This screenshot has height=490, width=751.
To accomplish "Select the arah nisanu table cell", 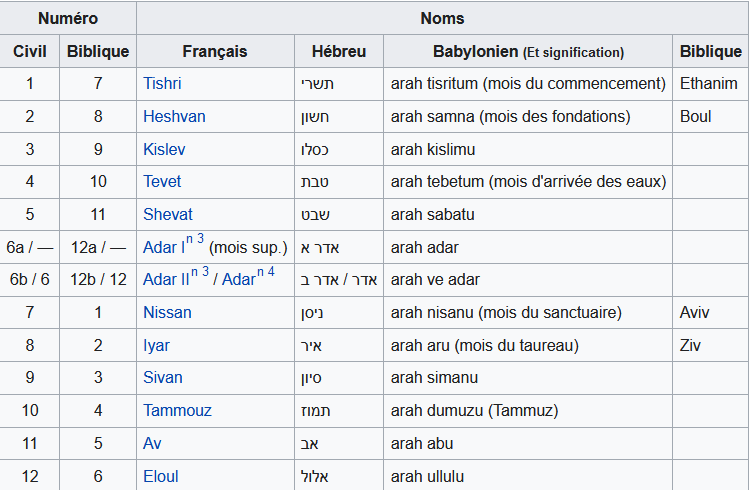I will [528, 312].
